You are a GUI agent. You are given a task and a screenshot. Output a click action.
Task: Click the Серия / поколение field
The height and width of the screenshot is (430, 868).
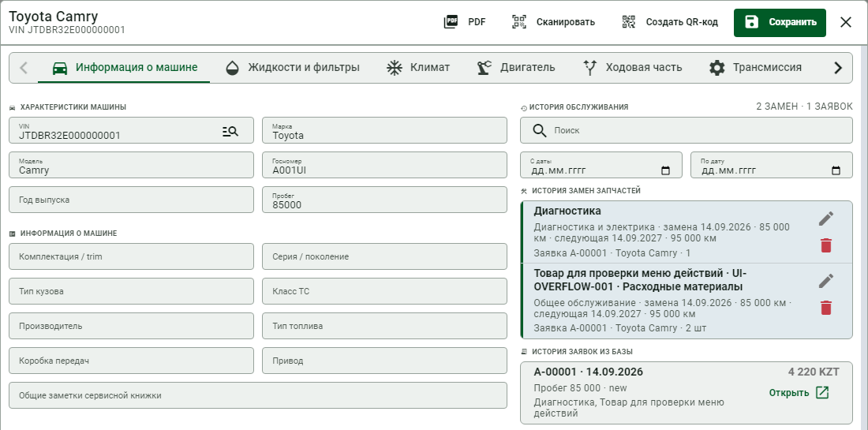click(x=384, y=256)
